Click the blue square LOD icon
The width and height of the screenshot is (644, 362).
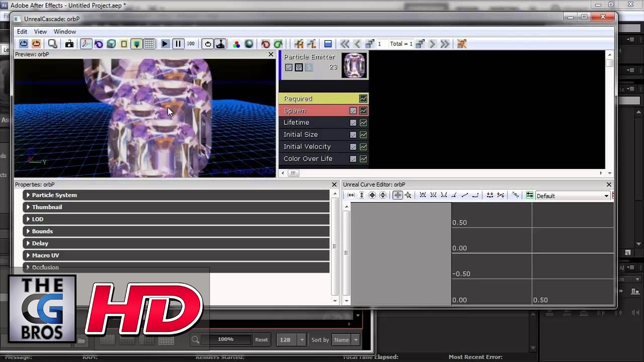328,44
